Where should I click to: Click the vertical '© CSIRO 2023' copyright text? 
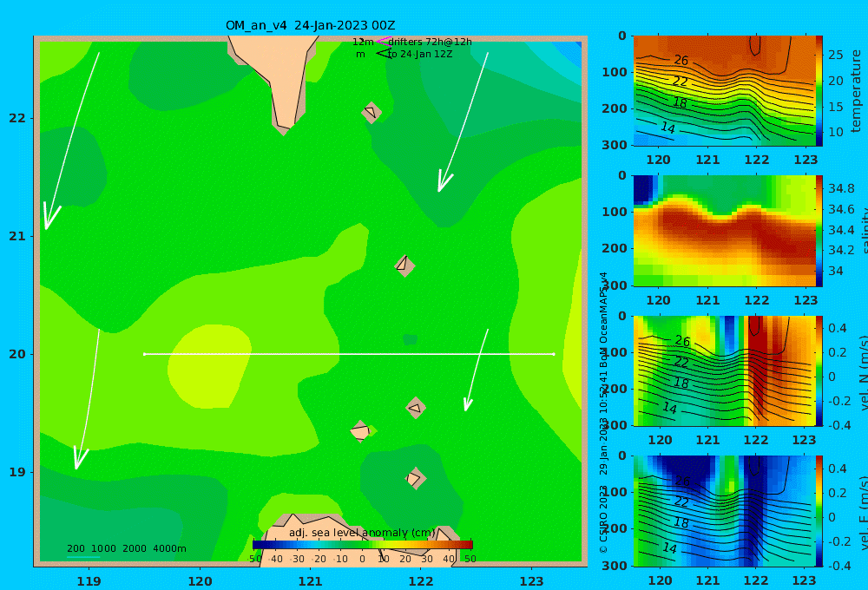tap(603, 519)
